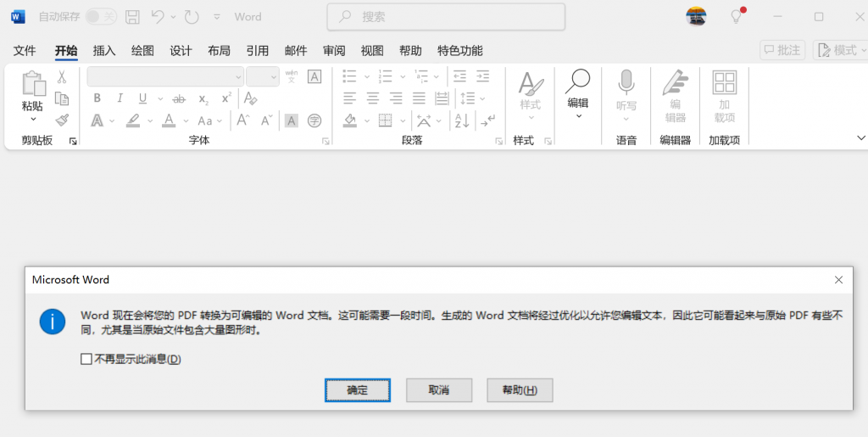Open the 模式 mode button
Screen dimensions: 868x437
point(840,50)
